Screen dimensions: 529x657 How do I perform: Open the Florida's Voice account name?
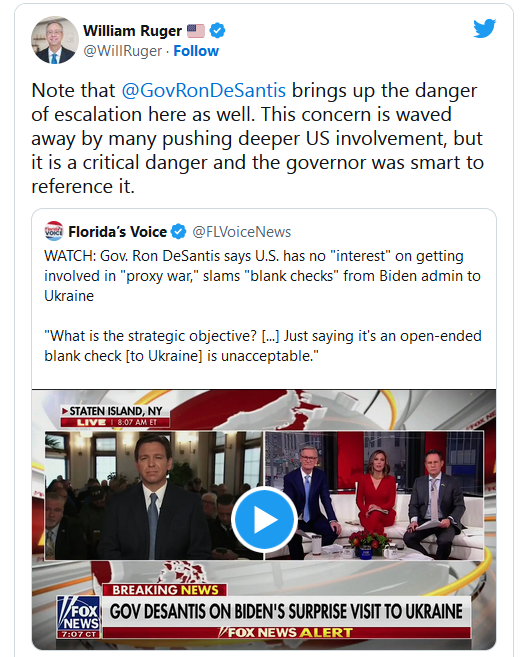pyautogui.click(x=117, y=232)
